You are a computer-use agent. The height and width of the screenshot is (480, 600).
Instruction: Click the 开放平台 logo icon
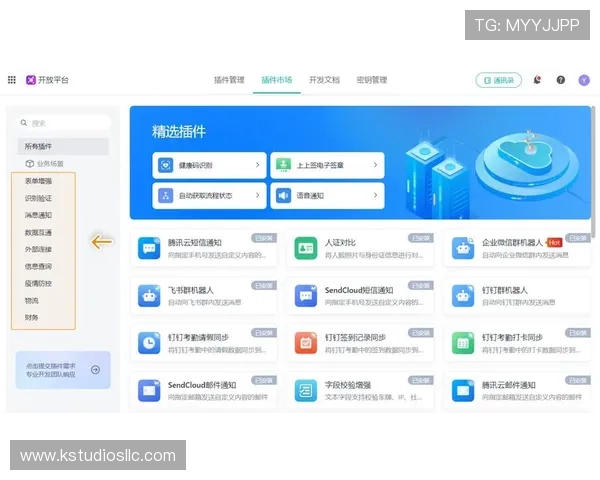pos(31,80)
